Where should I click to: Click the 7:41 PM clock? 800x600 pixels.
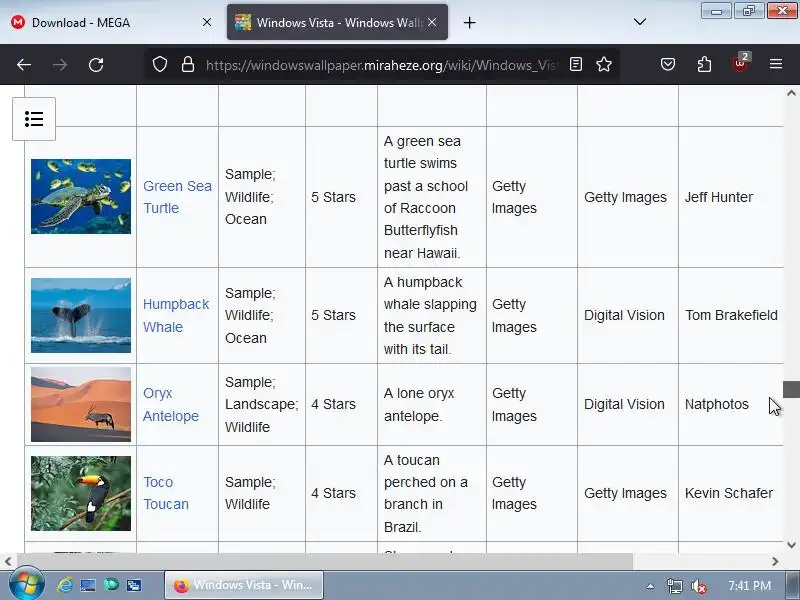click(x=749, y=586)
